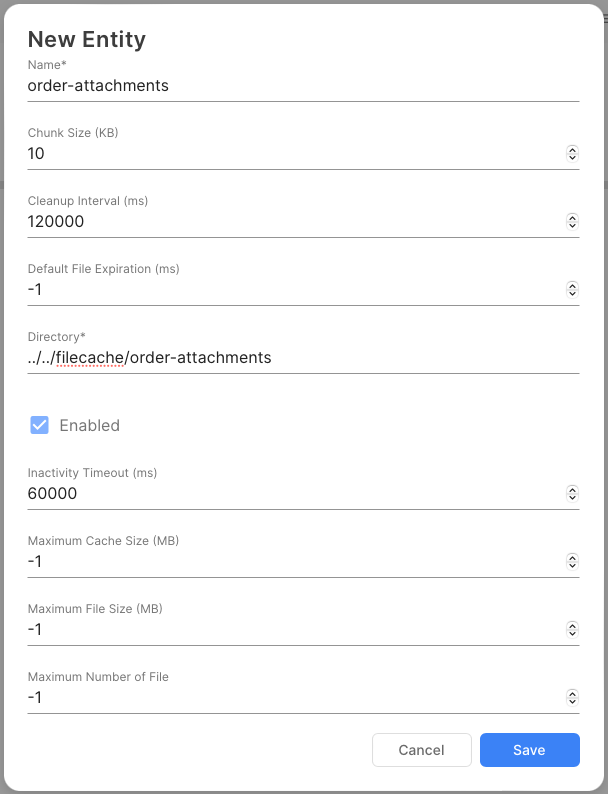Click the Maximum Number of File stepper
This screenshot has width=608, height=794.
pos(572,698)
